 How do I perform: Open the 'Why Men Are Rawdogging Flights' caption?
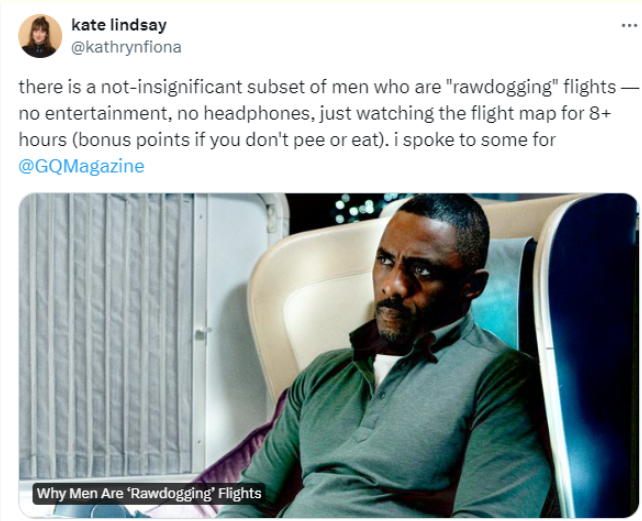pyautogui.click(x=149, y=493)
